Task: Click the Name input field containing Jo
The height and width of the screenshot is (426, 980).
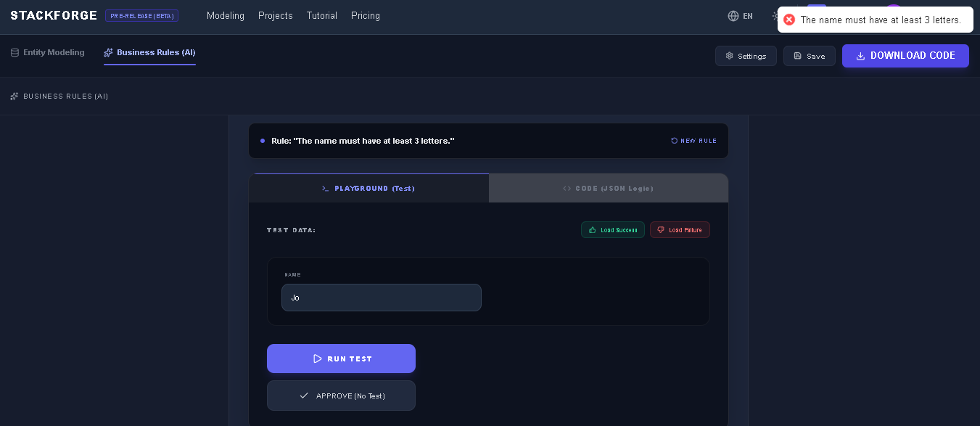Action: click(x=382, y=298)
